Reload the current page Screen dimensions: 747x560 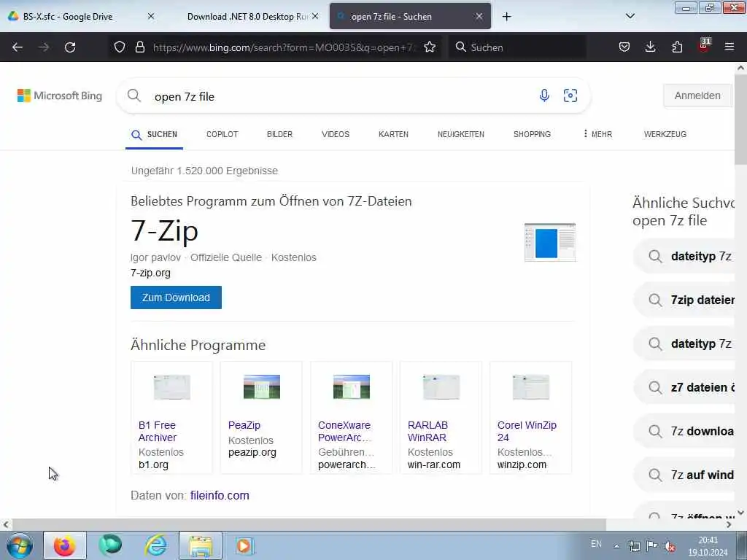tap(70, 47)
